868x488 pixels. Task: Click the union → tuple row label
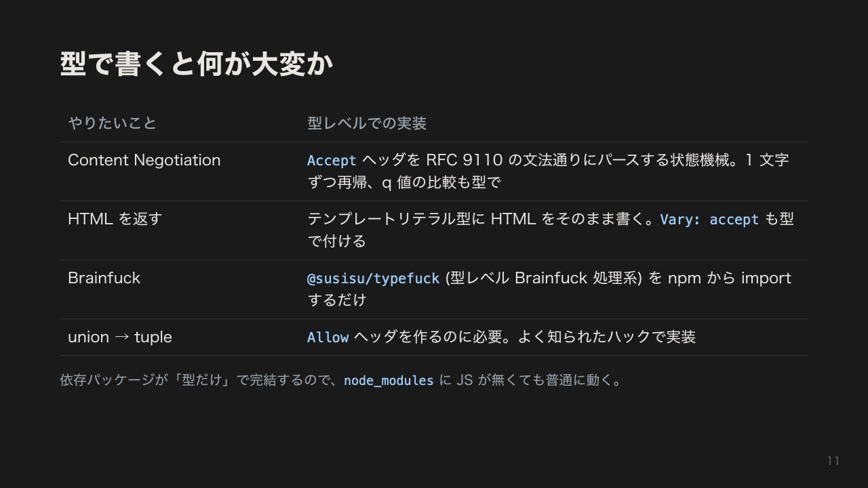pos(120,337)
